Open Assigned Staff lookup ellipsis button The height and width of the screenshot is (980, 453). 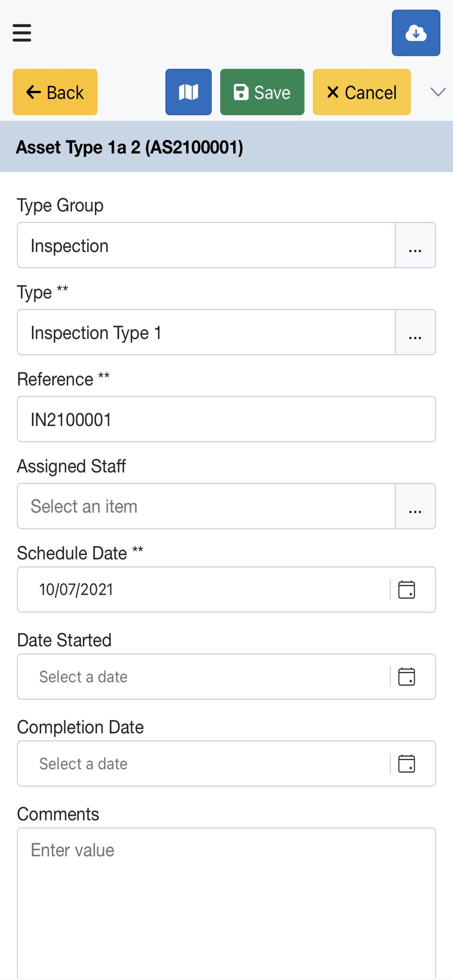415,506
